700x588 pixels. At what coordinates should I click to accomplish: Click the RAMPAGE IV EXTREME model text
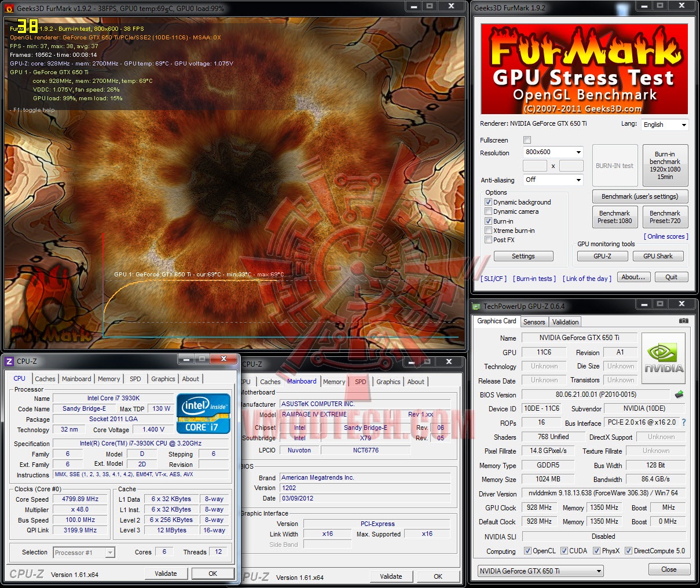coord(314,414)
